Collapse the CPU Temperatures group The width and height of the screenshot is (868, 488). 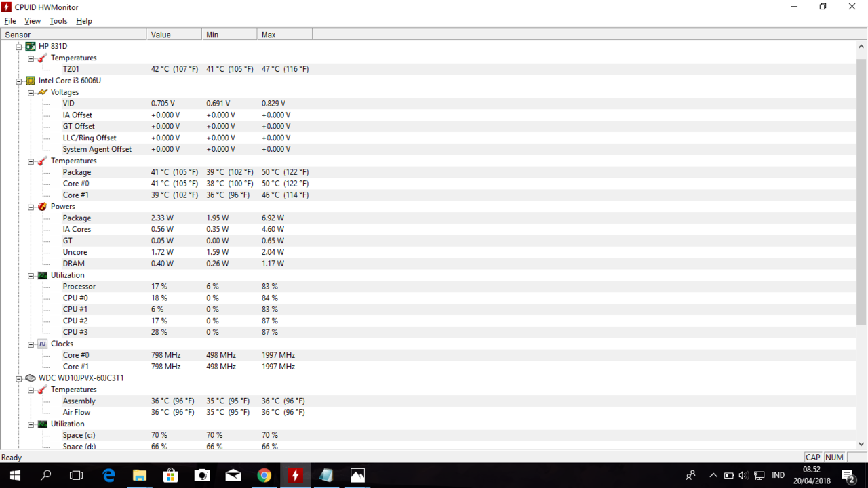pos(31,161)
